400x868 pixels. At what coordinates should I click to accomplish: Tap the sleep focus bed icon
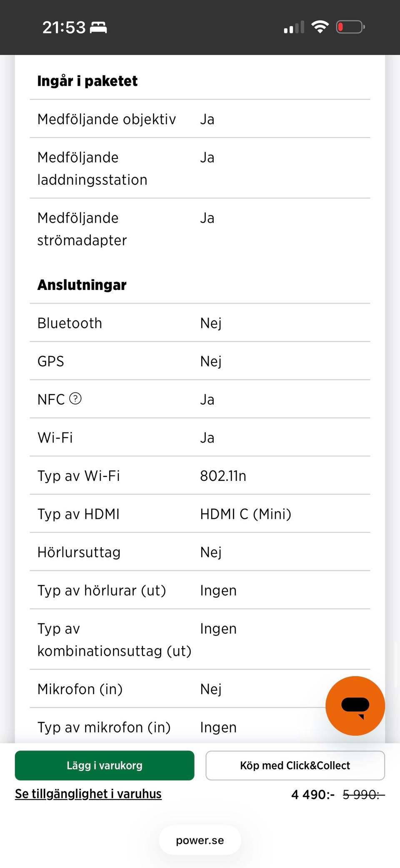(x=98, y=28)
